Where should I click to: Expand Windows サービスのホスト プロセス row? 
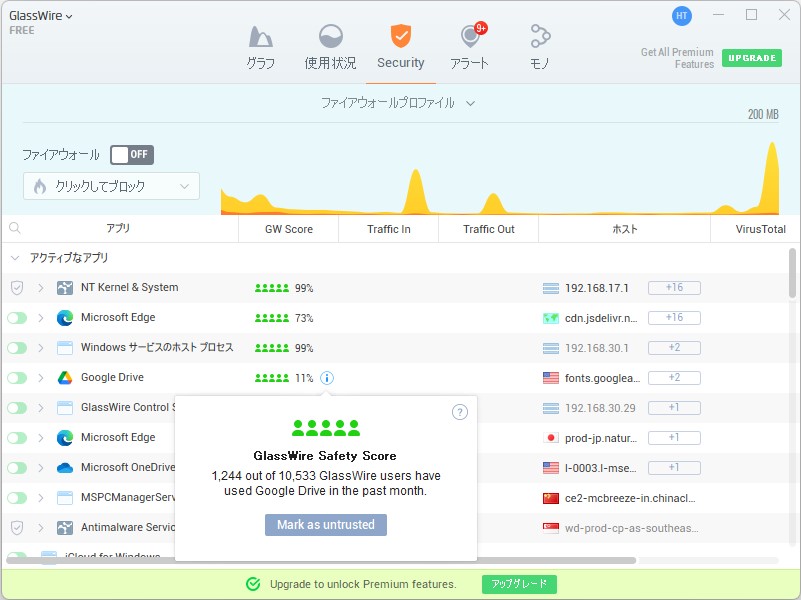coord(40,348)
